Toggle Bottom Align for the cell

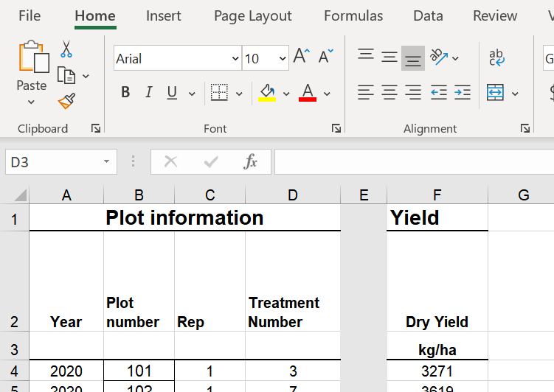(413, 58)
